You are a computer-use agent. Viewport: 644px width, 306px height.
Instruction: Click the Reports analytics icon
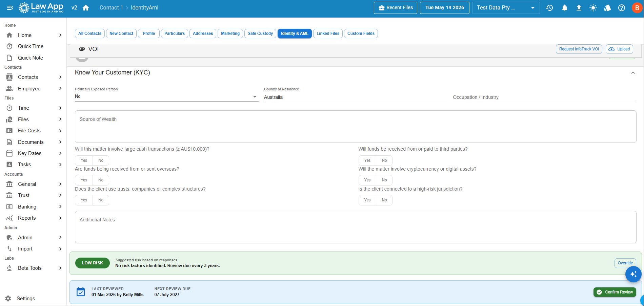[9, 218]
